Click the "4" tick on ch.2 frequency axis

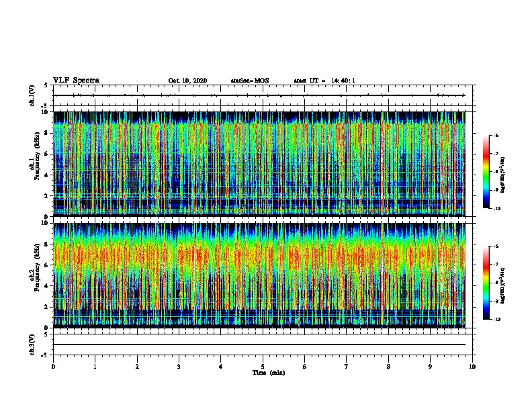coord(47,286)
